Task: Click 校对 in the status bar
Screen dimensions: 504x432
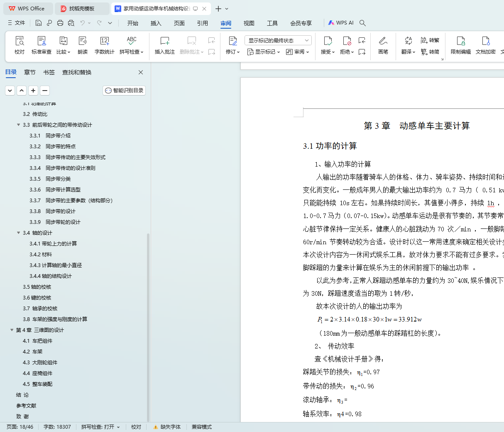Action: point(136,427)
